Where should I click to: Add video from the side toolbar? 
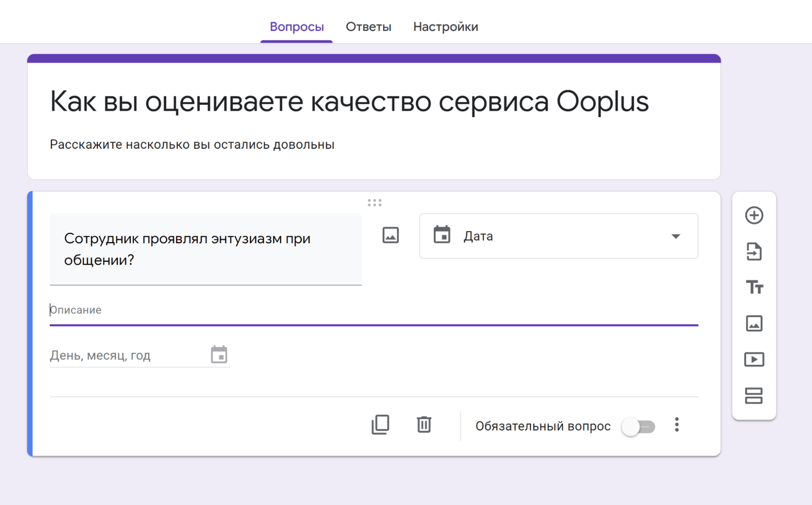tap(754, 359)
